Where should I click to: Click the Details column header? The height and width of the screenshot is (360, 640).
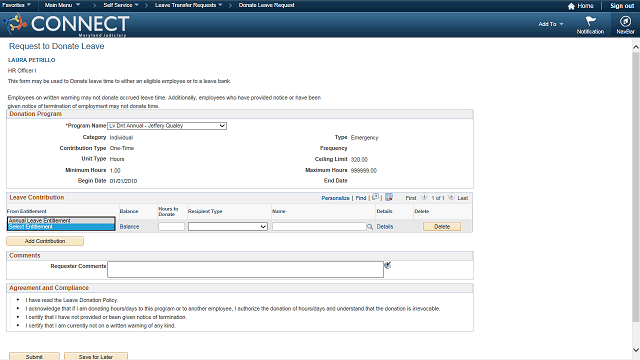[384, 211]
